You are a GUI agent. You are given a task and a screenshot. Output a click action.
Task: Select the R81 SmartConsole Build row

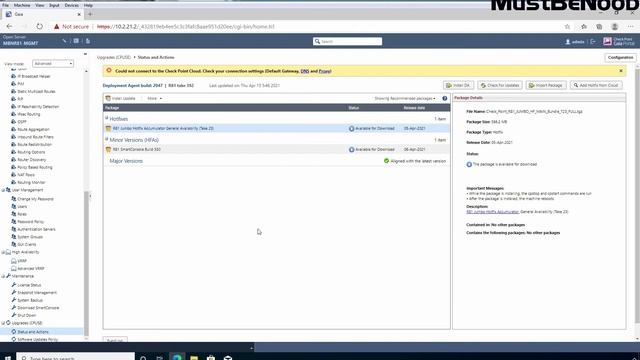pos(277,149)
